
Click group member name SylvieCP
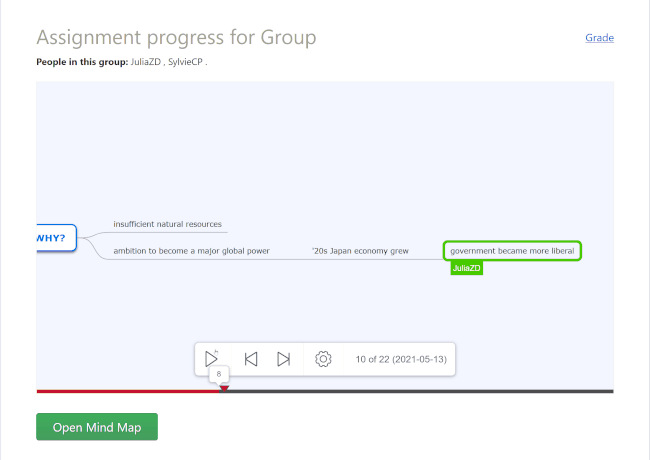(x=184, y=62)
